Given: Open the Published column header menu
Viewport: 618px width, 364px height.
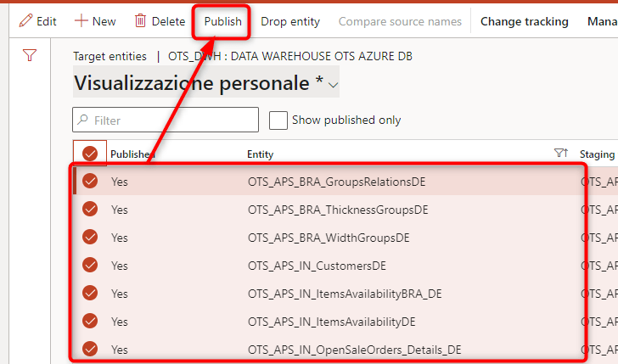Looking at the screenshot, I should point(132,154).
